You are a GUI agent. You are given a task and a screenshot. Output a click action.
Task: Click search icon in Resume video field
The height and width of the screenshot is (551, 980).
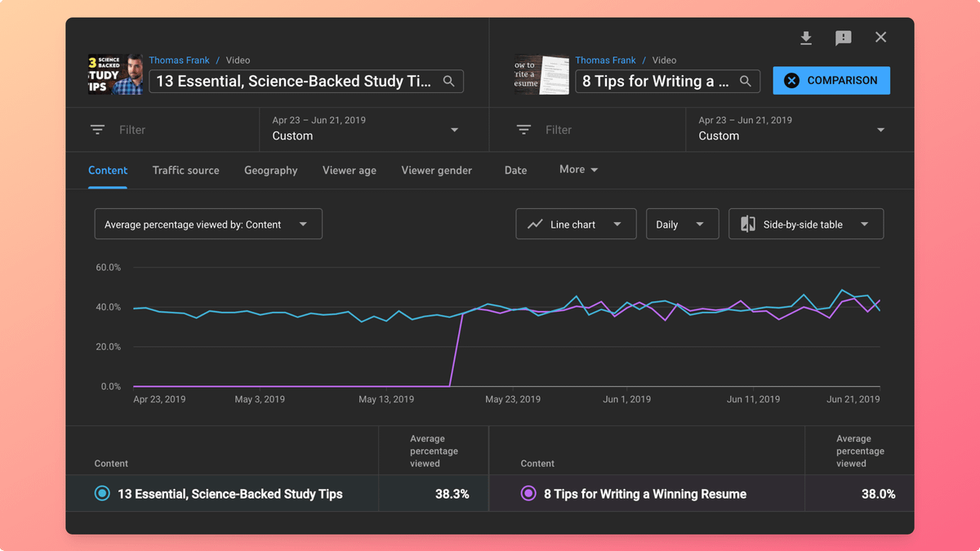(745, 81)
